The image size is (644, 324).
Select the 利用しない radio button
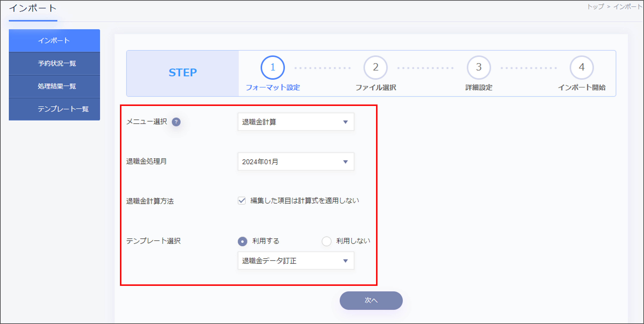click(x=326, y=241)
